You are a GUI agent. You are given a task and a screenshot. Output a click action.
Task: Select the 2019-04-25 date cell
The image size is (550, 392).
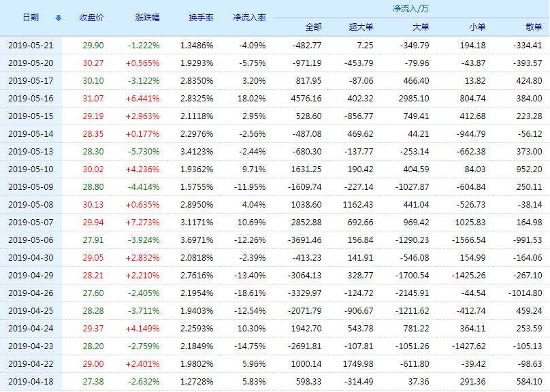31,310
